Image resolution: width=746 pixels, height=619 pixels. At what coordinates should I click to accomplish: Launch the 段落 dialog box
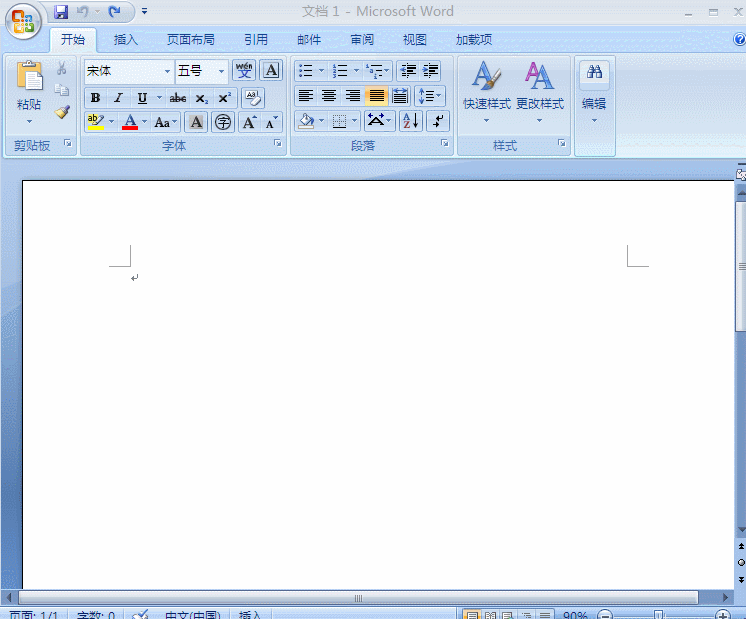click(445, 143)
